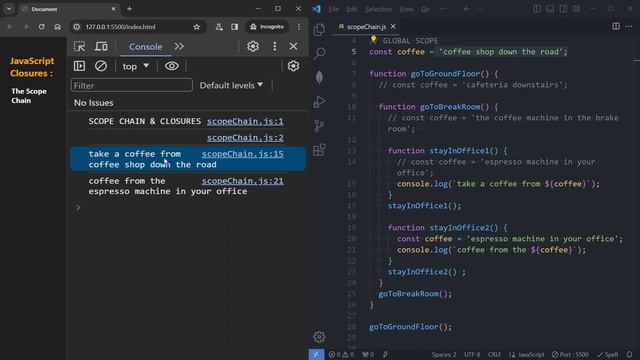
Task: Close the scopeChain.js tab
Action: pyautogui.click(x=393, y=27)
